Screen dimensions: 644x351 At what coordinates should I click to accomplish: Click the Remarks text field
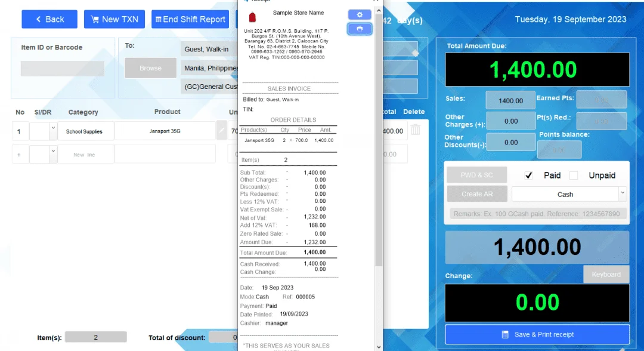pos(537,214)
